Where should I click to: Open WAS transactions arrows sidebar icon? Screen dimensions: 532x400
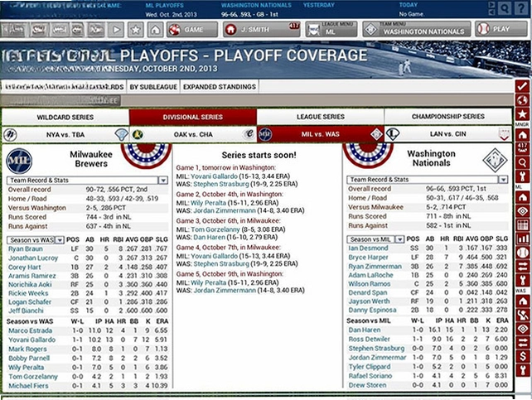(x=523, y=342)
